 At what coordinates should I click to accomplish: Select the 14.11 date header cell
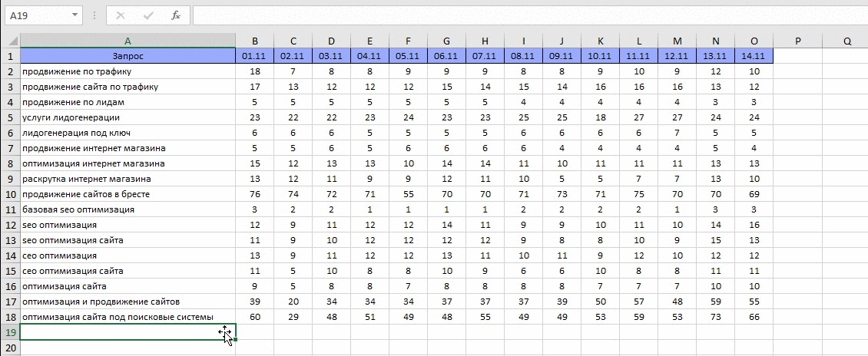tap(754, 56)
